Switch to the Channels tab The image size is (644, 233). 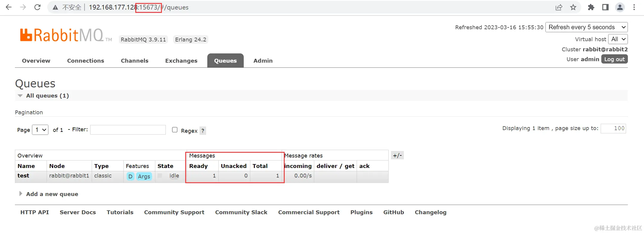coord(135,61)
